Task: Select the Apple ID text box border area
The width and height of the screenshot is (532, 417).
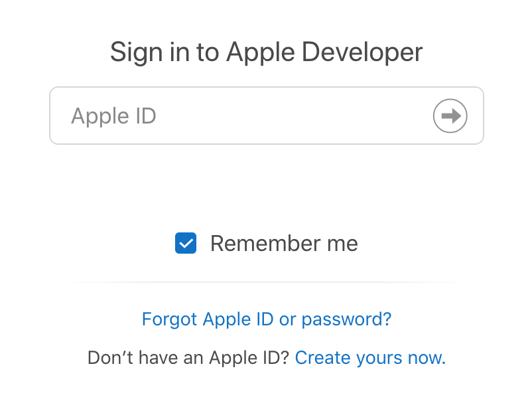Action: (x=267, y=116)
